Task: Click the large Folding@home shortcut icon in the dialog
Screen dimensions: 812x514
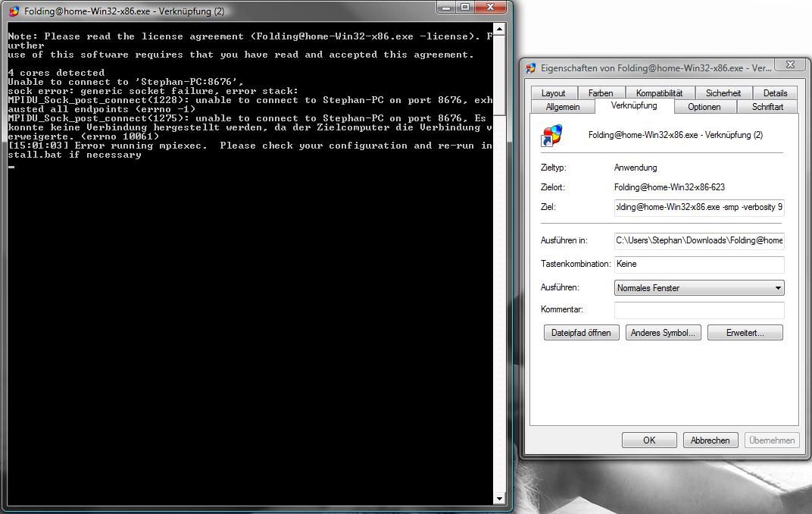Action: coord(552,135)
